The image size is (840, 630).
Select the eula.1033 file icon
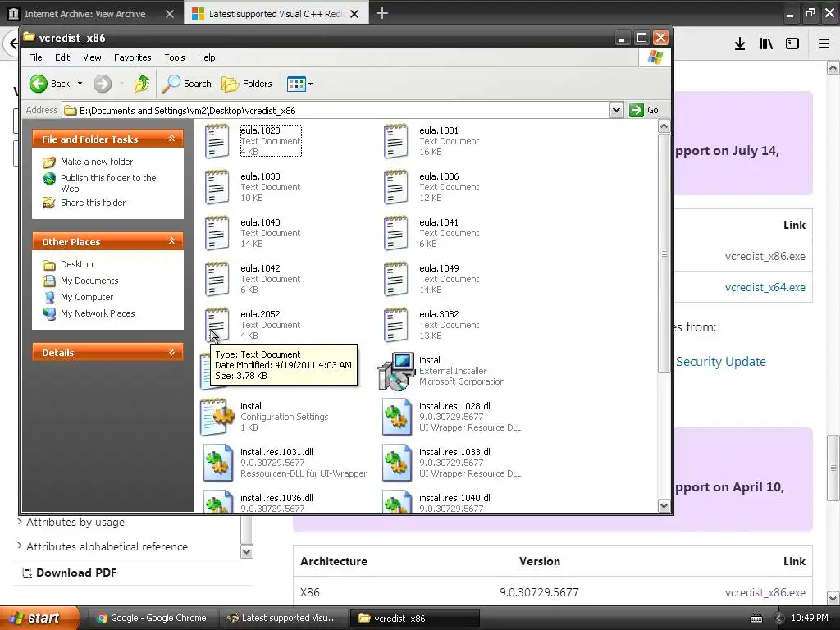pos(217,187)
